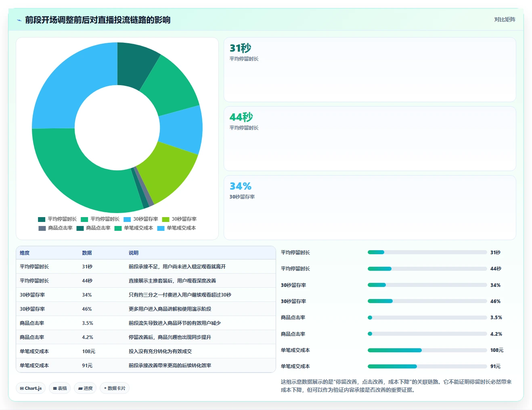
Task: Click the progress bar for 单笔成交成本 91元
Action: [427, 366]
